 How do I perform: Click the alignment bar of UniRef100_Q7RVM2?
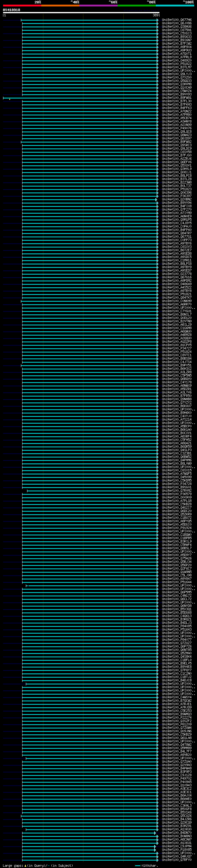(92, 491)
